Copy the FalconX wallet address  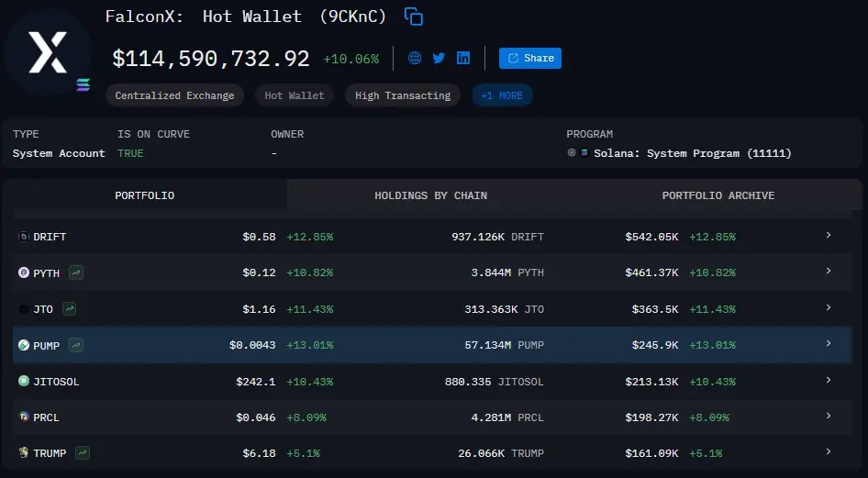414,17
